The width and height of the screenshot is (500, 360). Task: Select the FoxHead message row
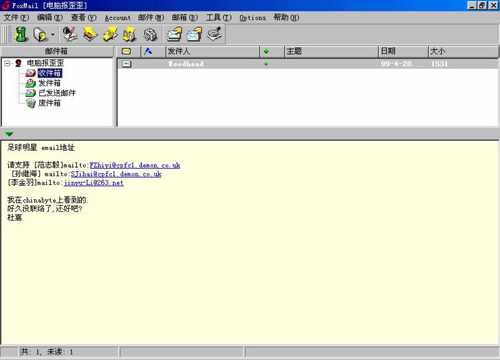click(308, 64)
